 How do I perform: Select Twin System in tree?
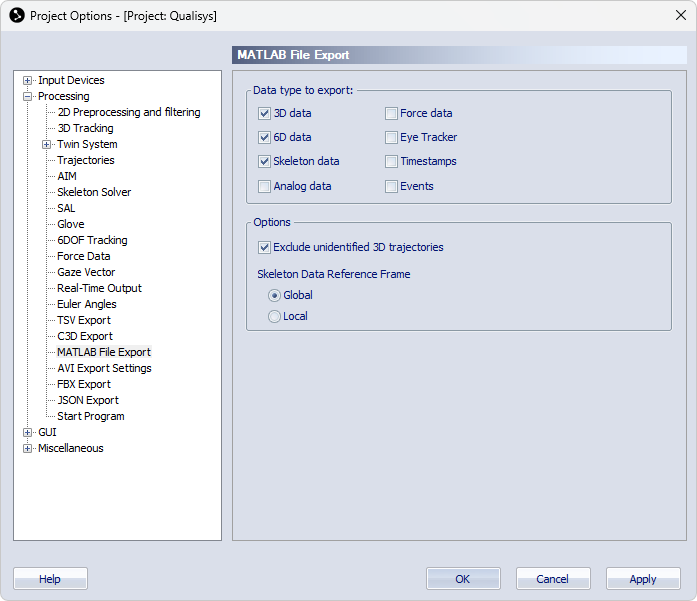click(x=87, y=144)
